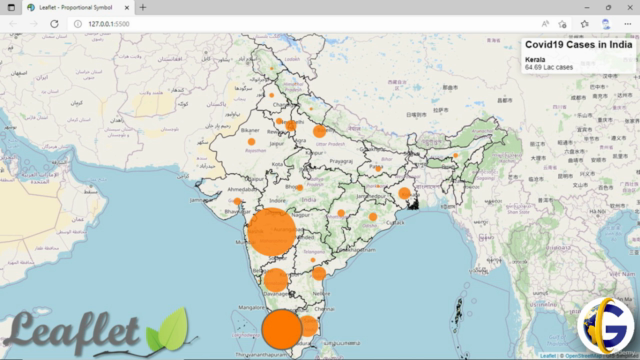This screenshot has width=640, height=360.
Task: Click the Leaflet attribution link
Action: point(547,356)
